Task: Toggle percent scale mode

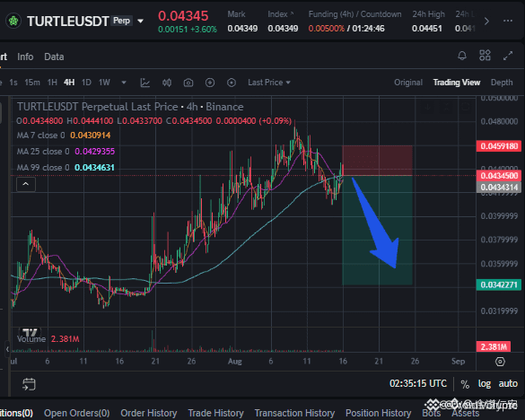Action: [x=465, y=384]
